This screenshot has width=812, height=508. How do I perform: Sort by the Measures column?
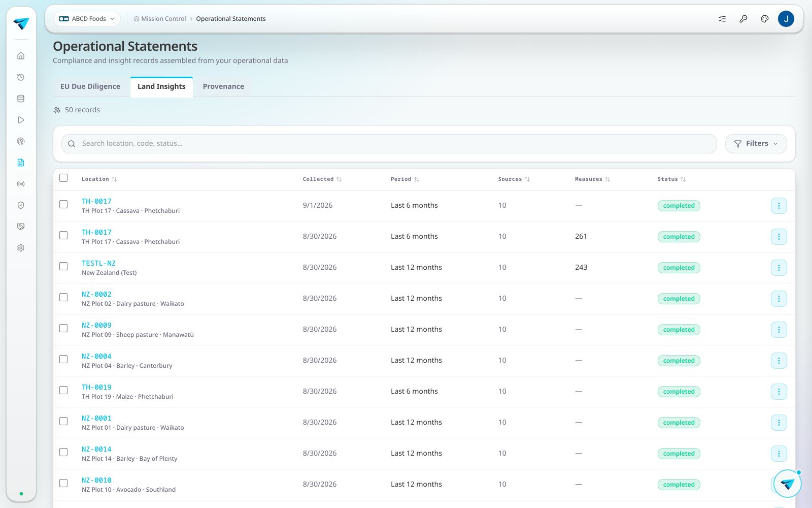(592, 179)
